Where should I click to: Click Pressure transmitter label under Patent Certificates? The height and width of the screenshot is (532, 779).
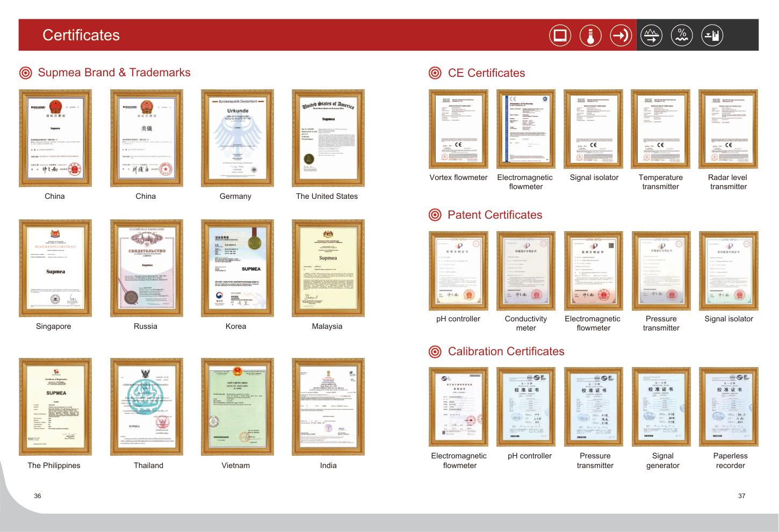(x=661, y=323)
